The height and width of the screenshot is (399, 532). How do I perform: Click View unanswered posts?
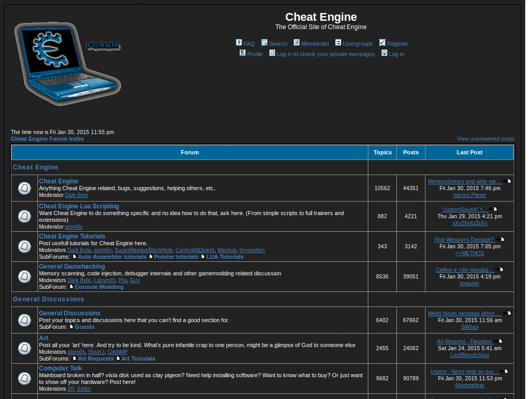(485, 139)
